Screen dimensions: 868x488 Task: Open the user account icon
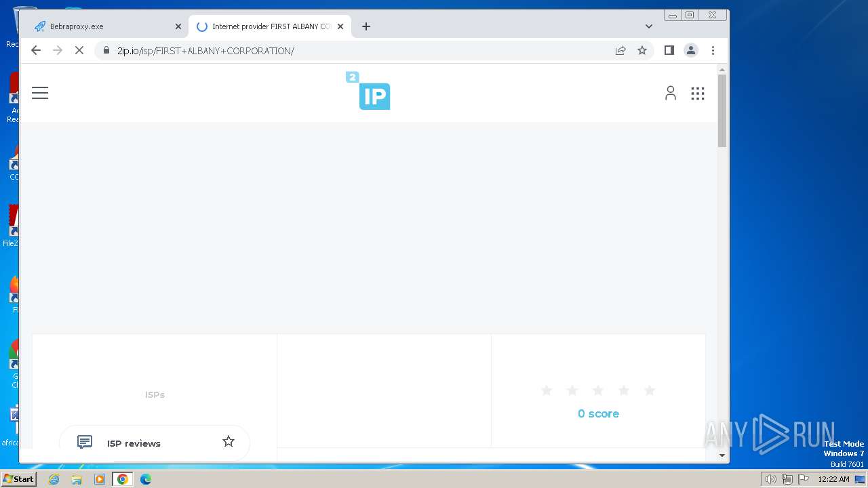click(x=671, y=93)
